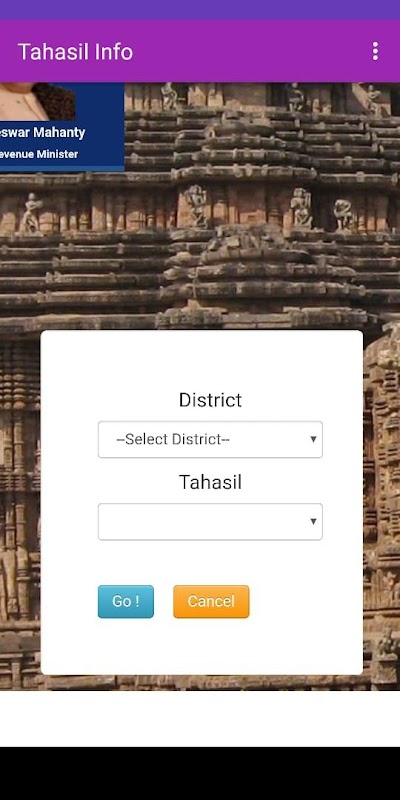Tap the white strip beneath the temple image

pos(200,718)
